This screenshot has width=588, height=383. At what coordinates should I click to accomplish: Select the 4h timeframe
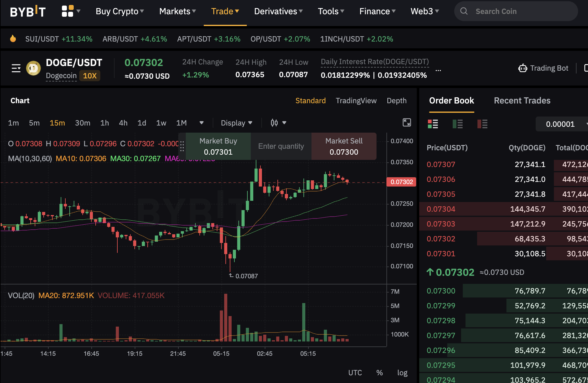(x=123, y=123)
